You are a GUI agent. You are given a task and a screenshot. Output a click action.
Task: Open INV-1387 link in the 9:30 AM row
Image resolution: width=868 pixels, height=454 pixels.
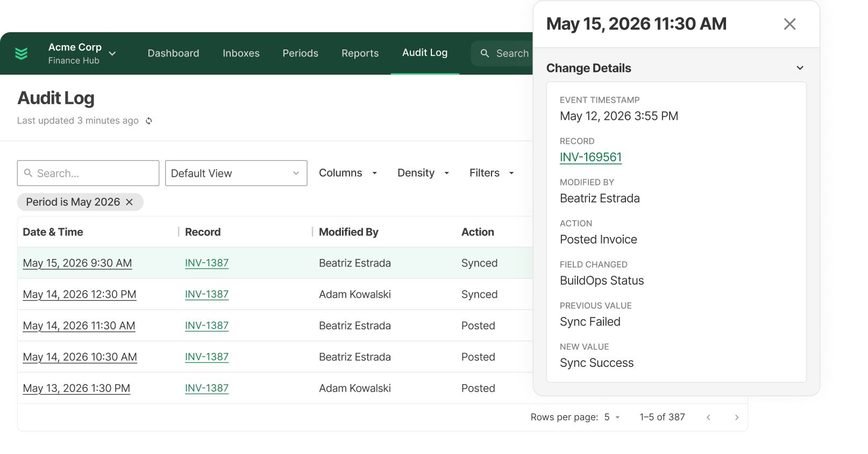(207, 263)
